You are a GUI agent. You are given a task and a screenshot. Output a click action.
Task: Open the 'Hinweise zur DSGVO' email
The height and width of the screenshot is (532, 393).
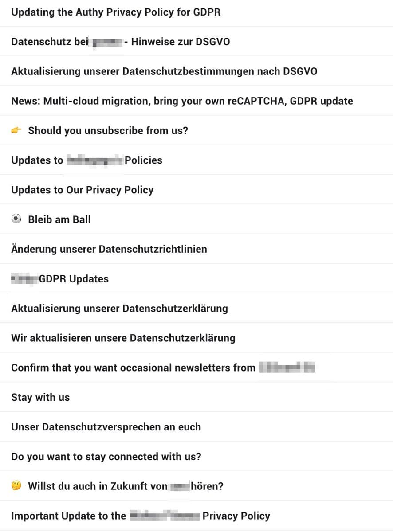120,42
